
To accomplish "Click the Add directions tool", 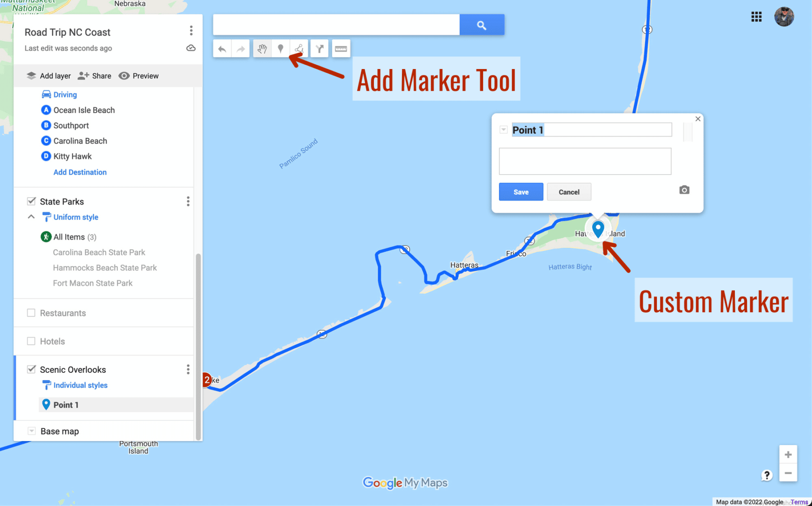I will [x=319, y=49].
